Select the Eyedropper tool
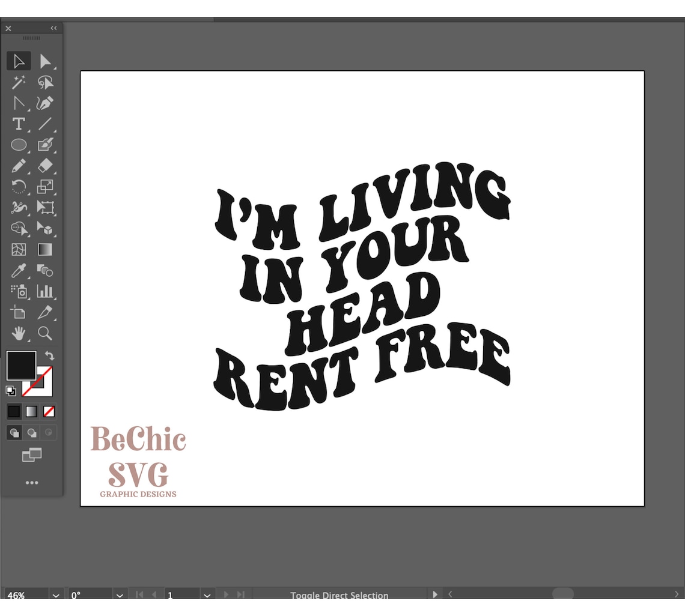Viewport: 685px width, 616px height. pyautogui.click(x=19, y=271)
